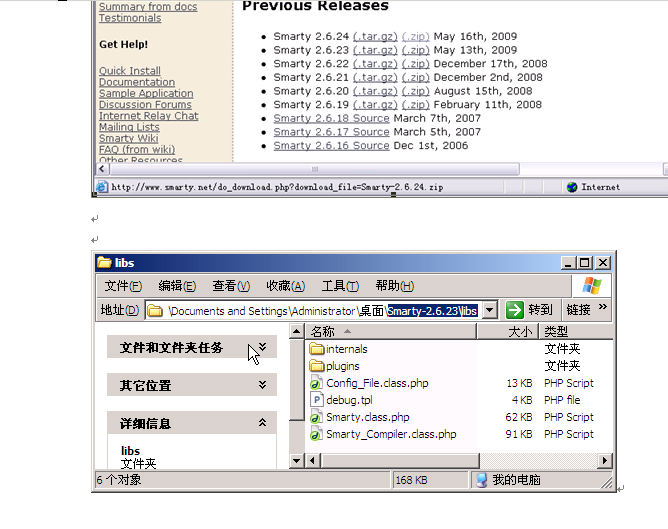
Task: Open the 帮助(H) menu
Action: (394, 286)
